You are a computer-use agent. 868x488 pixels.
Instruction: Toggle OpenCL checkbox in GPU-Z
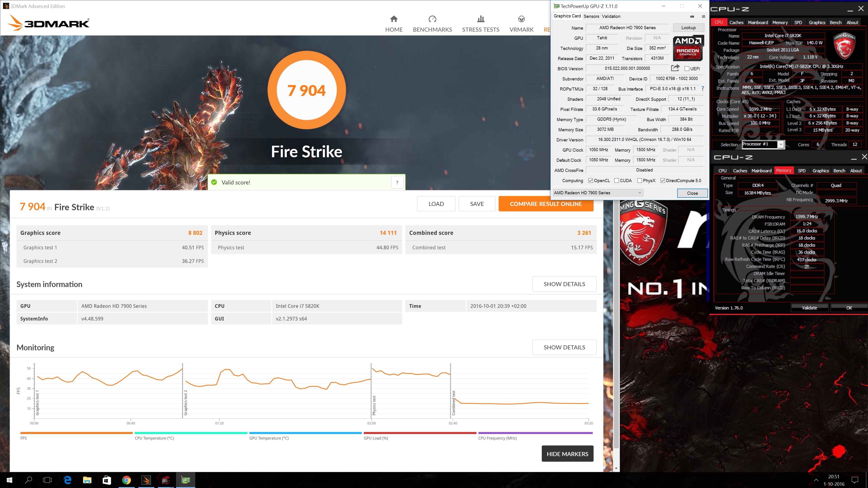click(x=590, y=181)
